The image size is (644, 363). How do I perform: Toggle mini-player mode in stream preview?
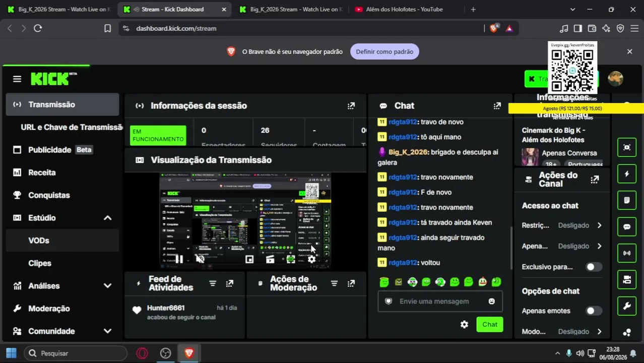click(249, 259)
